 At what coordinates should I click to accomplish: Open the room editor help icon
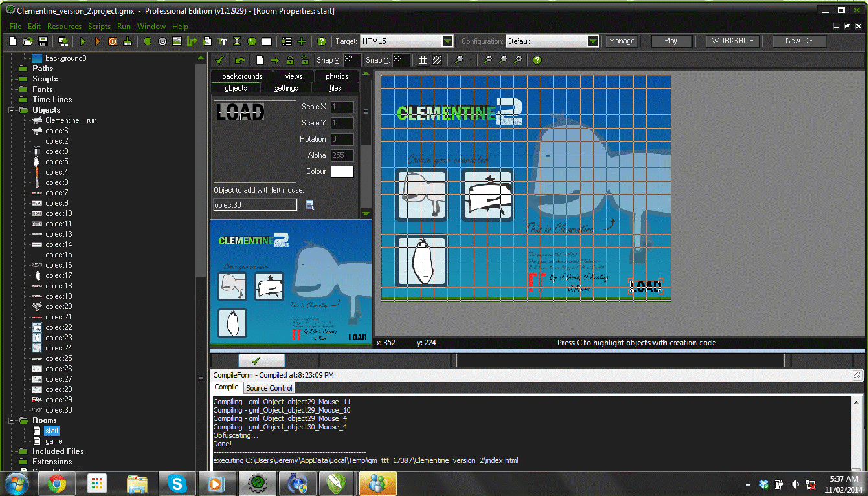[x=537, y=59]
